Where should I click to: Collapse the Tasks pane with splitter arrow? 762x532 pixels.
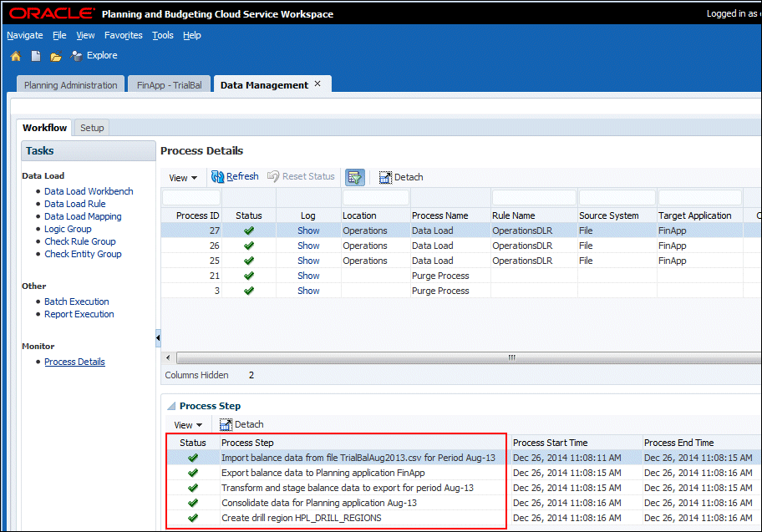click(158, 337)
